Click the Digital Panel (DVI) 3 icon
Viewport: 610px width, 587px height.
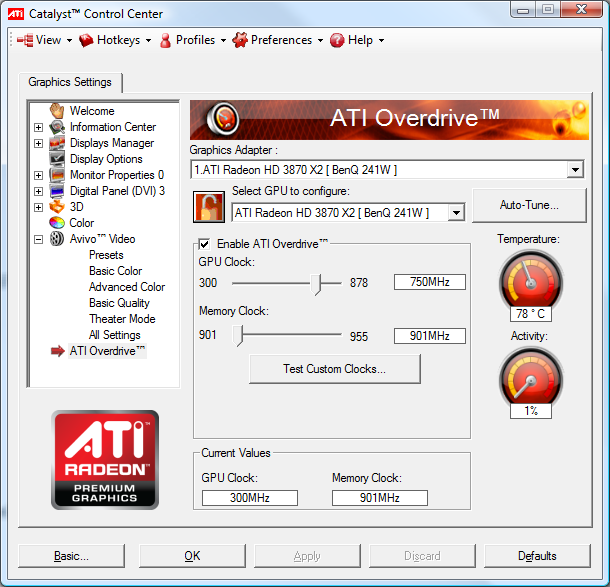pos(57,191)
